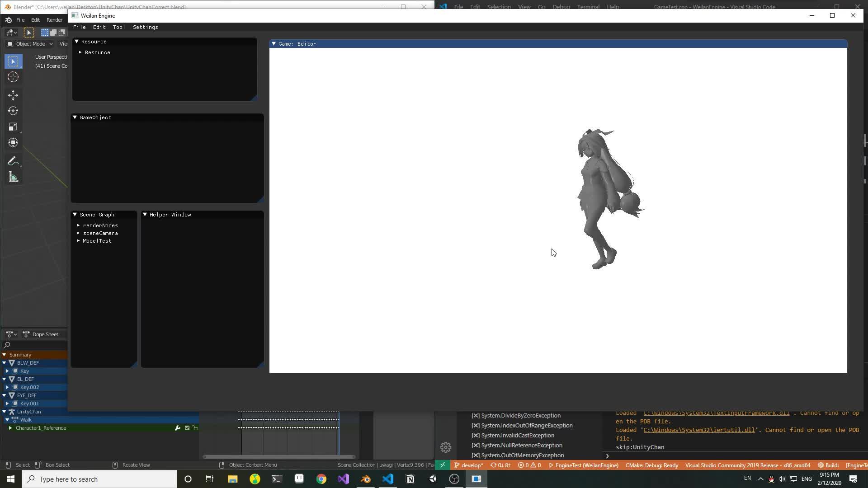Image resolution: width=868 pixels, height=488 pixels.
Task: Open the Weilan Engine Tool menu
Action: tap(119, 27)
